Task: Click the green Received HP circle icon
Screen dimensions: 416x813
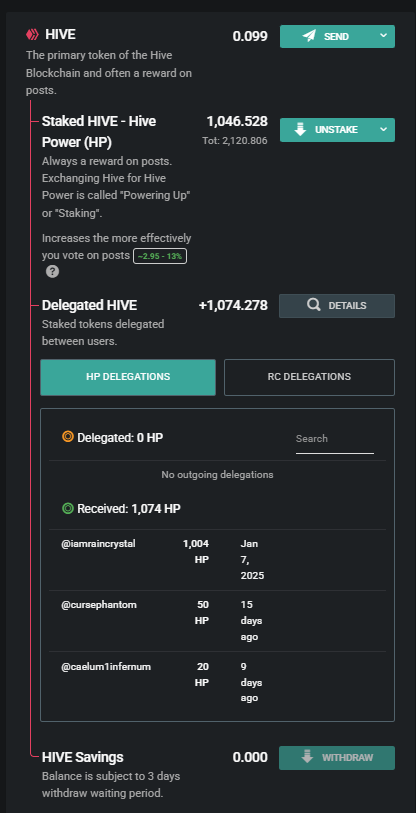Action: [x=68, y=509]
